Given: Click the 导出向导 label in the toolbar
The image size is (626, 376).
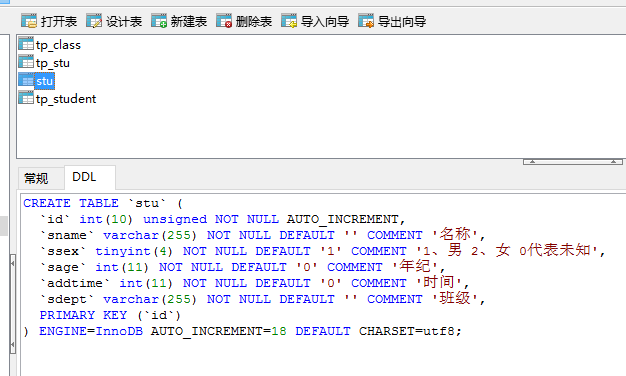Looking at the screenshot, I should (x=402, y=21).
